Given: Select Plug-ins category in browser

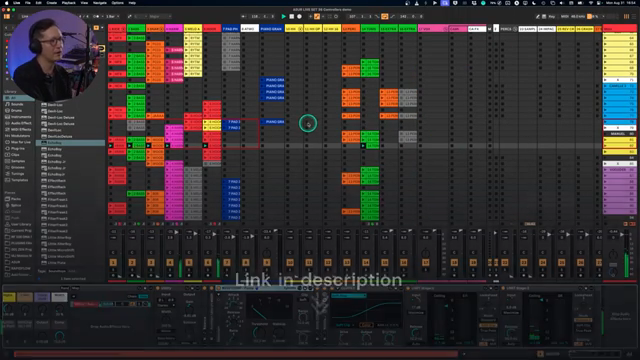Looking at the screenshot, I should point(18,149).
